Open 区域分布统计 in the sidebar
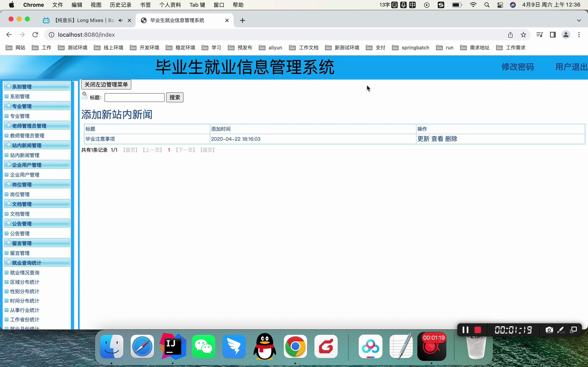 pos(24,282)
